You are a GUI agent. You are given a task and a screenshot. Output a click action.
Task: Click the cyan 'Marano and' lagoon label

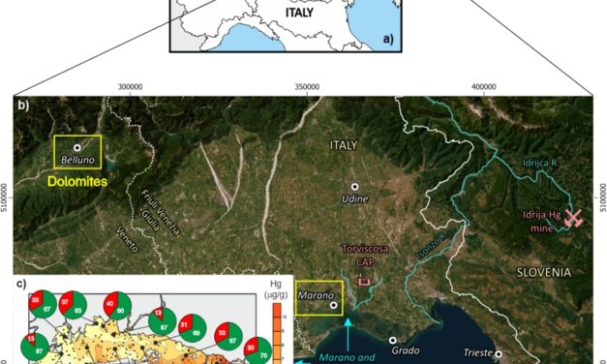click(347, 358)
